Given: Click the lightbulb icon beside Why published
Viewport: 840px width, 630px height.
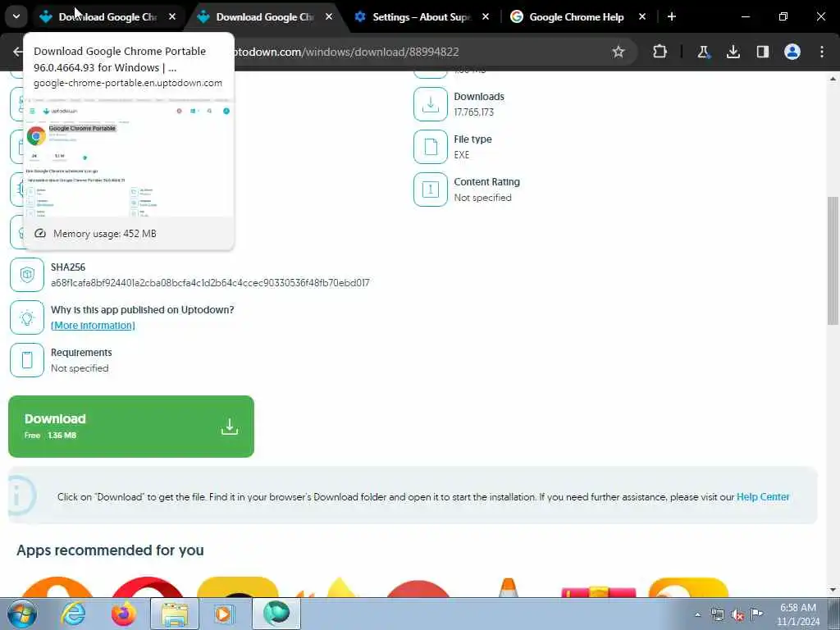Looking at the screenshot, I should [27, 317].
